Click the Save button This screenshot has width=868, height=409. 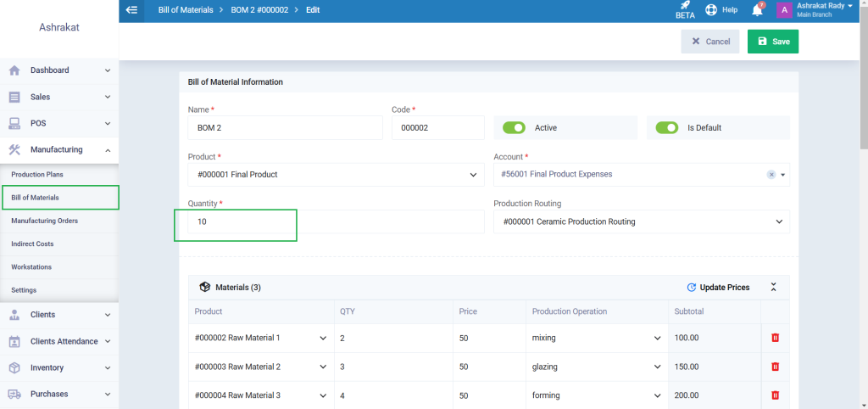[x=773, y=42]
